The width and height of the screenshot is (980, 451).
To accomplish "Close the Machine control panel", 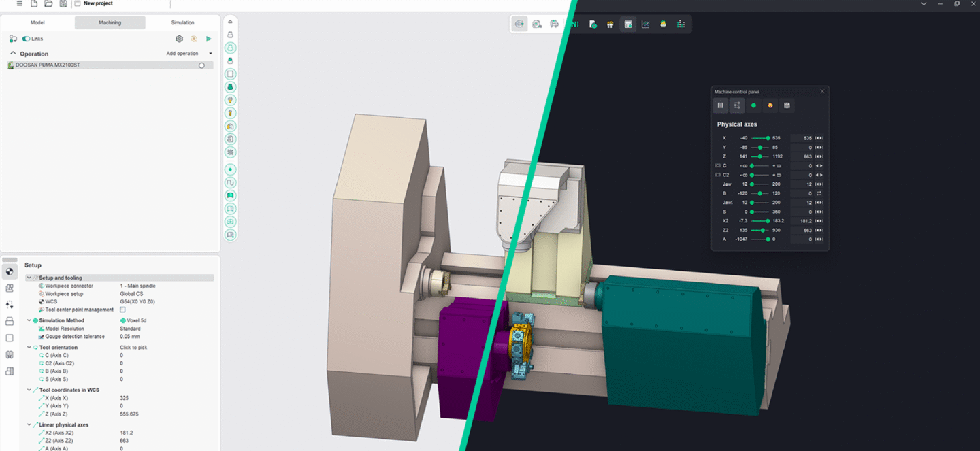I will coord(822,91).
